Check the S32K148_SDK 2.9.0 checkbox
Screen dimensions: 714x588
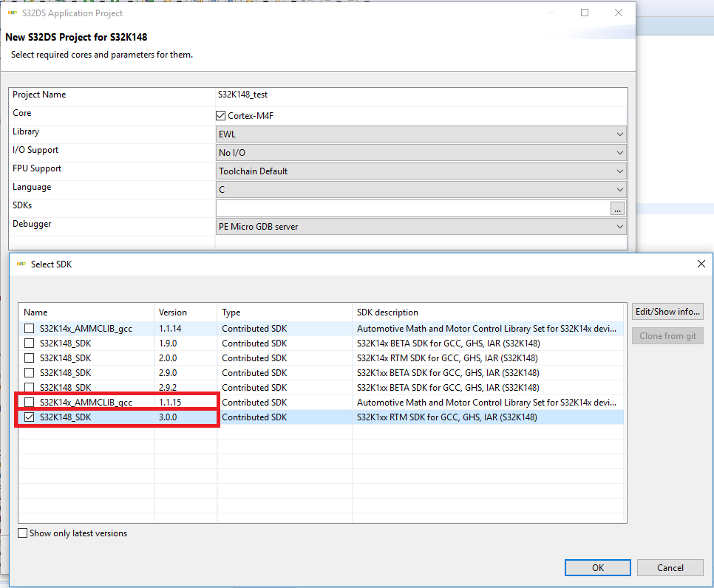29,373
